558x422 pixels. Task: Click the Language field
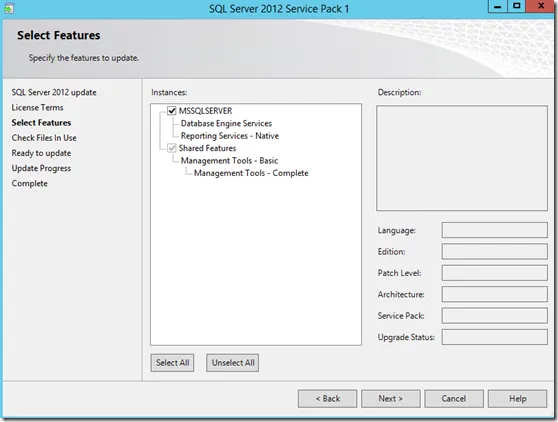tap(494, 230)
